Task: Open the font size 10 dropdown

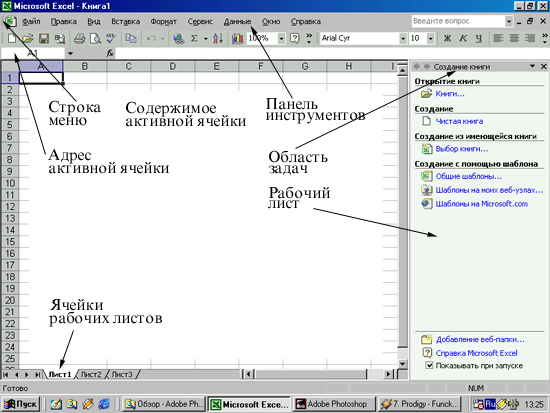Action: (431, 38)
